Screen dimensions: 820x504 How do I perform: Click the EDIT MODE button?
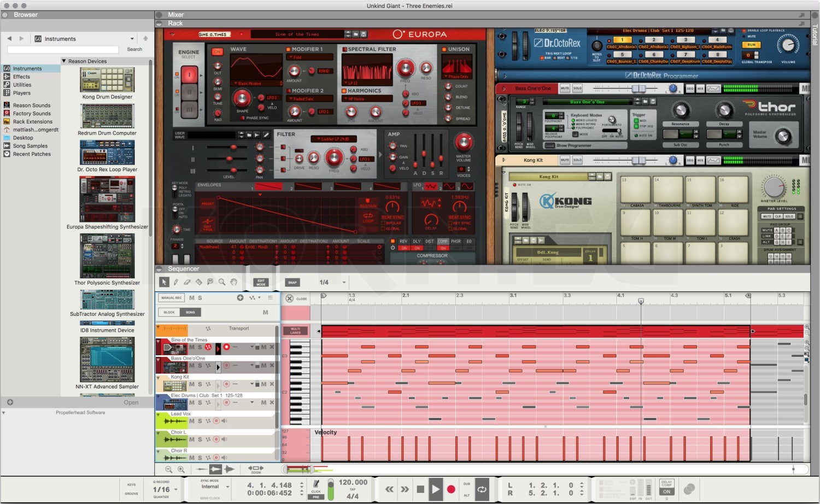261,282
